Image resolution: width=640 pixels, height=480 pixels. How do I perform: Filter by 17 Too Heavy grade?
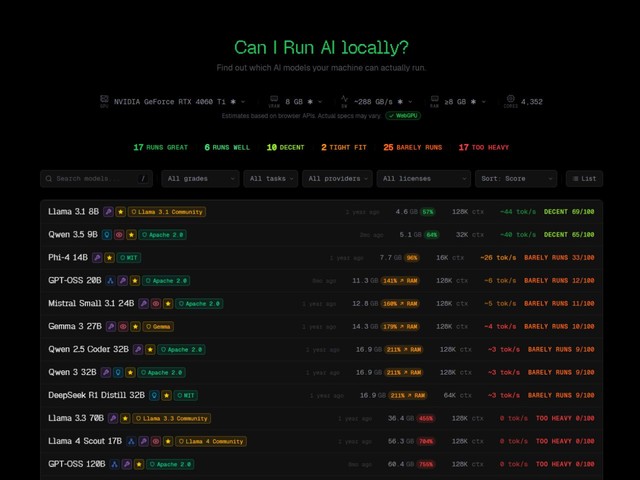pos(484,147)
